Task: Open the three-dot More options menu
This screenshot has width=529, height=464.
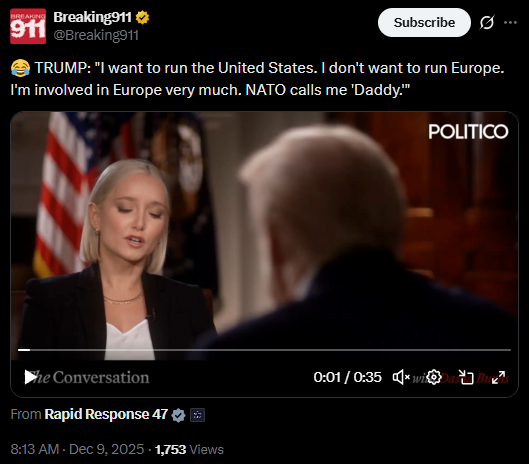Action: 510,23
